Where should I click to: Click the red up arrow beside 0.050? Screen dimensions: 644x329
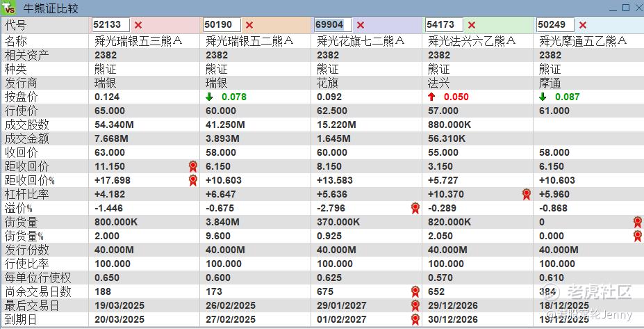point(431,97)
